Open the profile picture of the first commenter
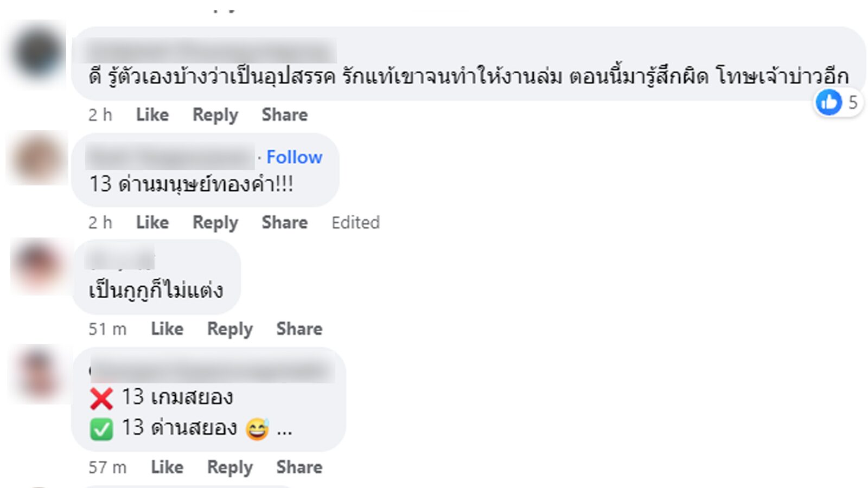The image size is (868, 488). [37, 53]
